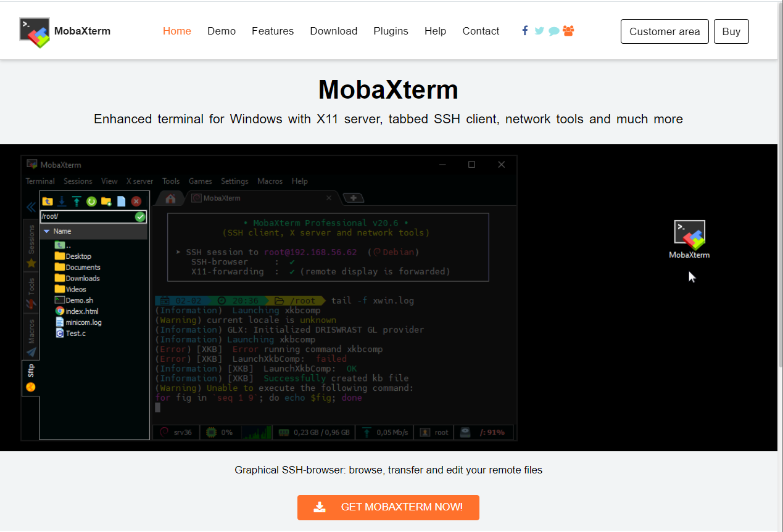The width and height of the screenshot is (783, 532).
Task: Open the View menu
Action: point(109,181)
